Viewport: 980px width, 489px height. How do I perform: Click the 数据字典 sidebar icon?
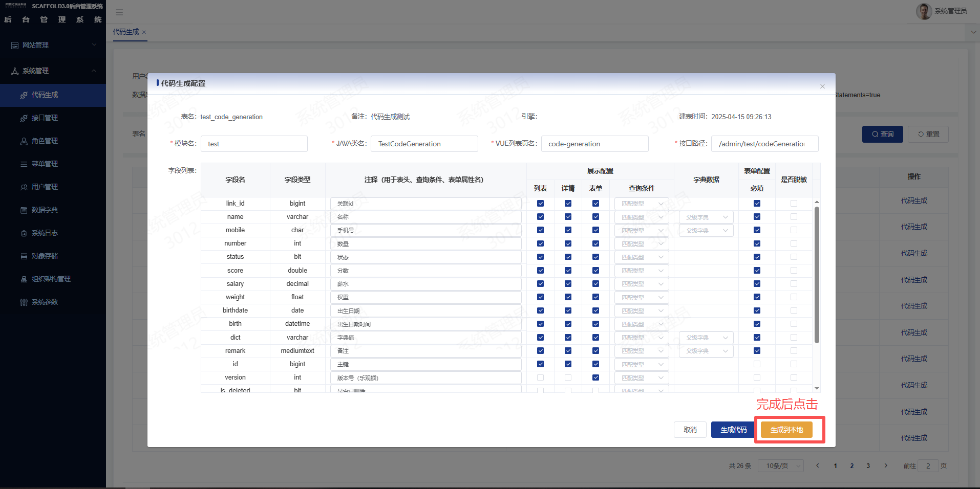(24, 210)
